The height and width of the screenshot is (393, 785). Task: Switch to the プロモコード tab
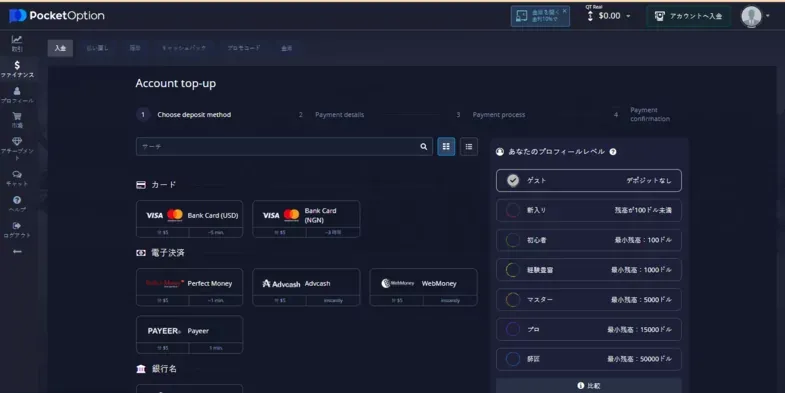[x=244, y=48]
